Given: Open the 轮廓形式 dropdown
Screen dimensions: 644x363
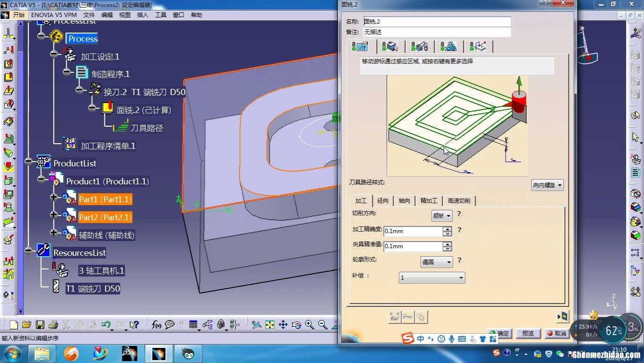Looking at the screenshot, I should tap(436, 261).
